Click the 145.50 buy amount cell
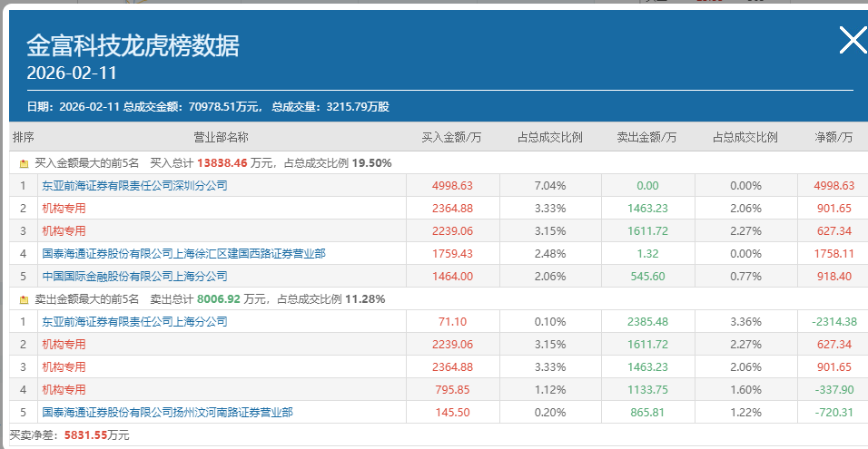 (x=452, y=413)
